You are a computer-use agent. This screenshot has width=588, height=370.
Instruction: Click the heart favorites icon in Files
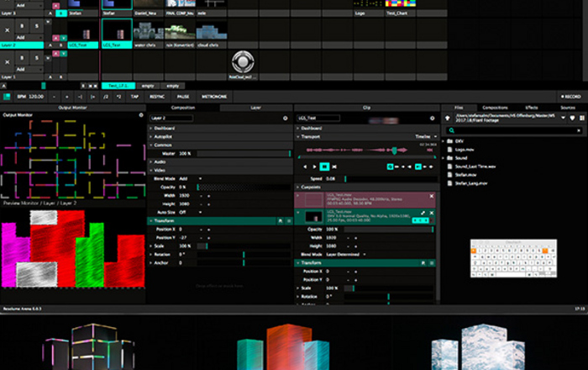(573, 119)
